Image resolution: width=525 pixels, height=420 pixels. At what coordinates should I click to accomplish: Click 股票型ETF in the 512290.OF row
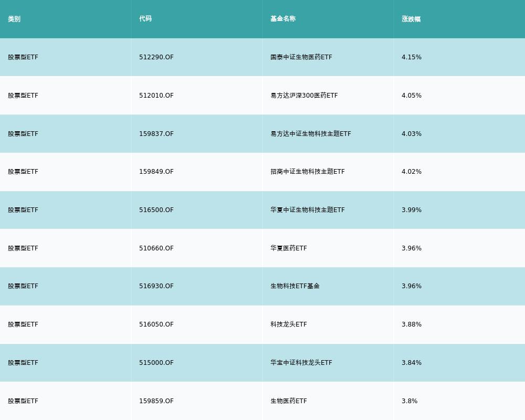point(23,57)
